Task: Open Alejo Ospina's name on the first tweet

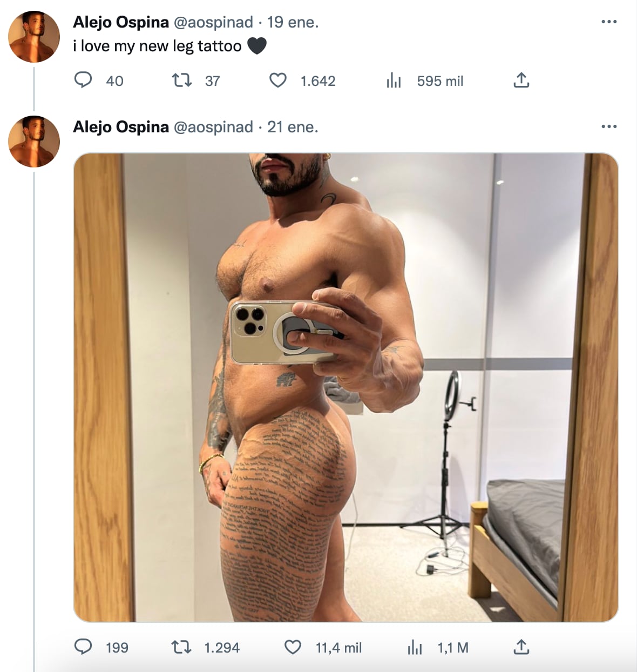Action: pos(121,22)
